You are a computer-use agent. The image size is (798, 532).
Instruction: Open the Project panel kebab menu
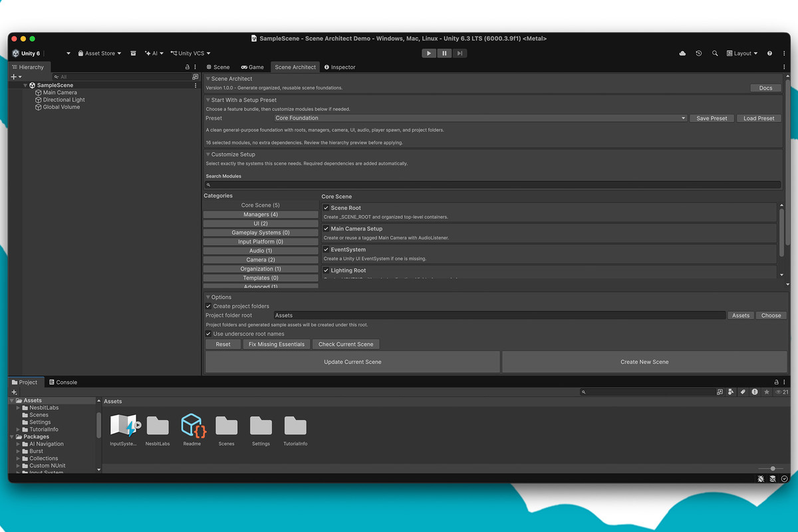784,382
